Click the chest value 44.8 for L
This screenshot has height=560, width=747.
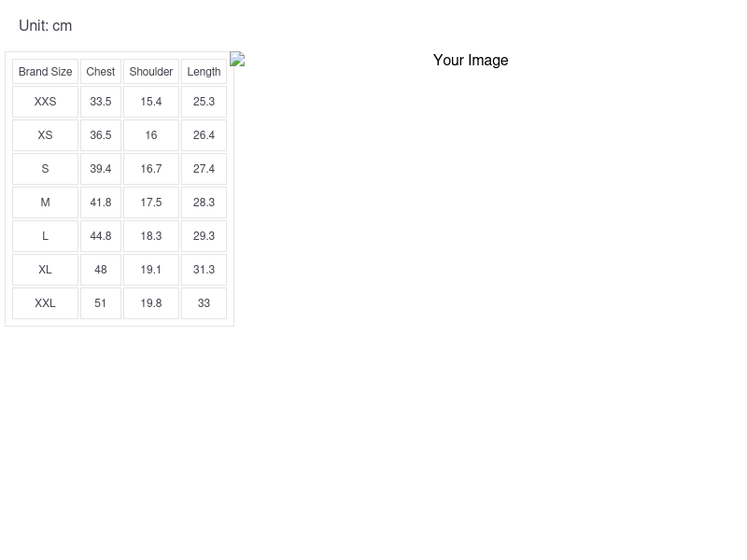tap(101, 236)
